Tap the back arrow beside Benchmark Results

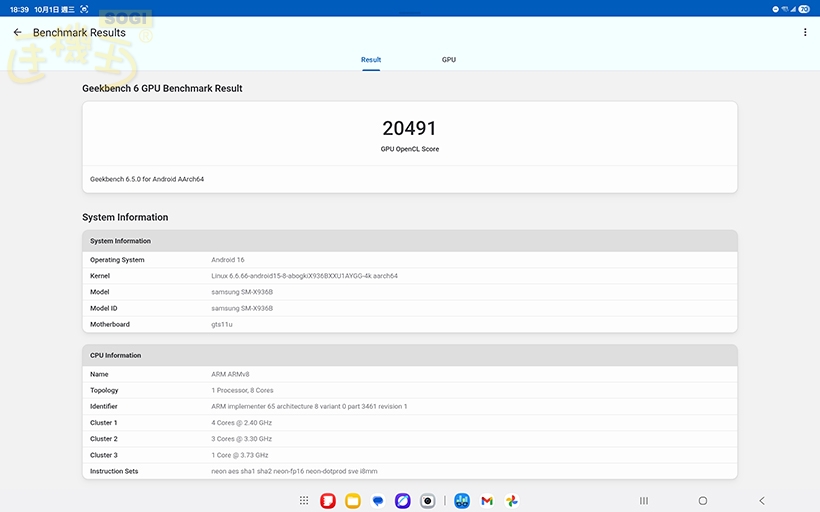click(17, 33)
